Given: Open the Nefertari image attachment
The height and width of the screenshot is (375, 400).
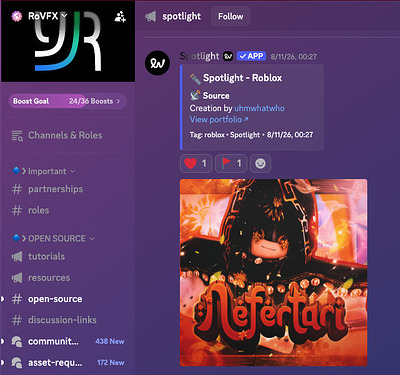Looking at the screenshot, I should [274, 272].
